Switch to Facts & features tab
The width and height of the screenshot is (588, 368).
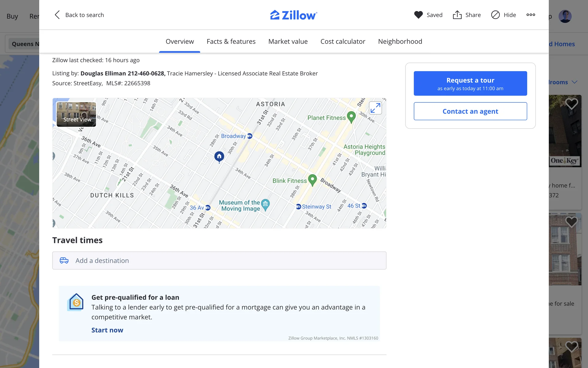pos(231,41)
